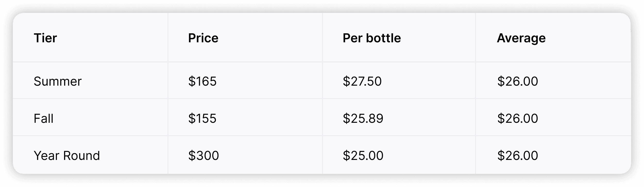Select the Year Round tier cell
The image size is (644, 187).
pyautogui.click(x=67, y=156)
